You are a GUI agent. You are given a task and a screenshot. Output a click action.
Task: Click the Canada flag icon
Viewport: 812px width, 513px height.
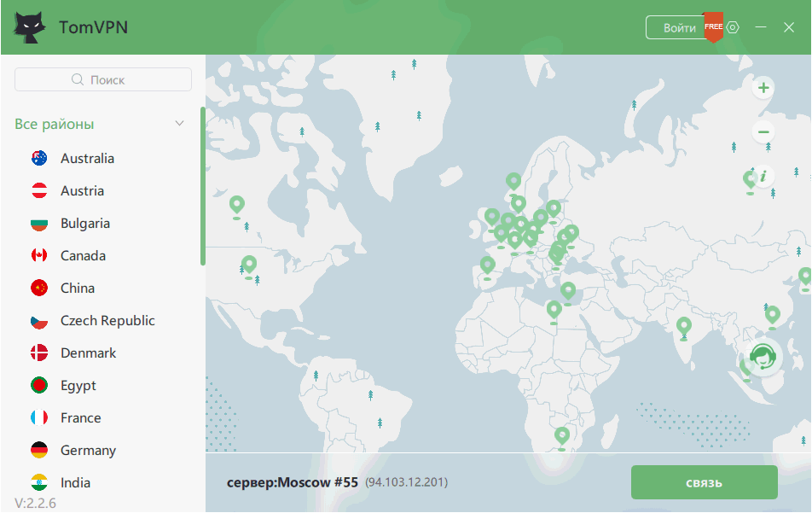coord(39,255)
